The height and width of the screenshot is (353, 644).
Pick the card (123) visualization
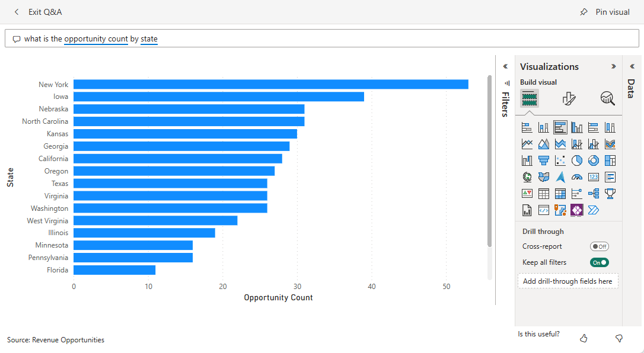pyautogui.click(x=593, y=176)
